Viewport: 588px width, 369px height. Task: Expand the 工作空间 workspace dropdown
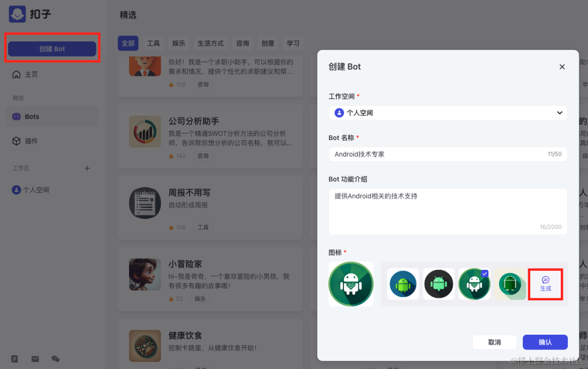(448, 113)
